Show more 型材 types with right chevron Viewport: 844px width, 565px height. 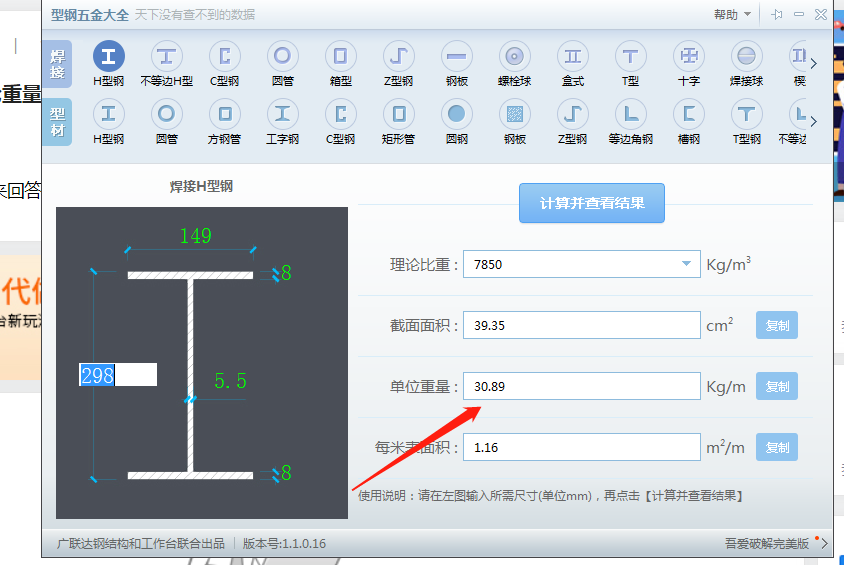point(814,122)
